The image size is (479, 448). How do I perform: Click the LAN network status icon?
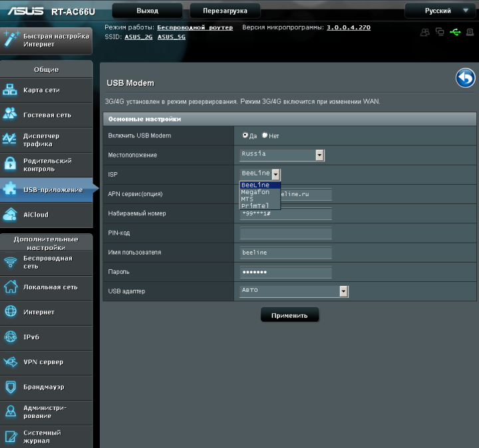[440, 32]
